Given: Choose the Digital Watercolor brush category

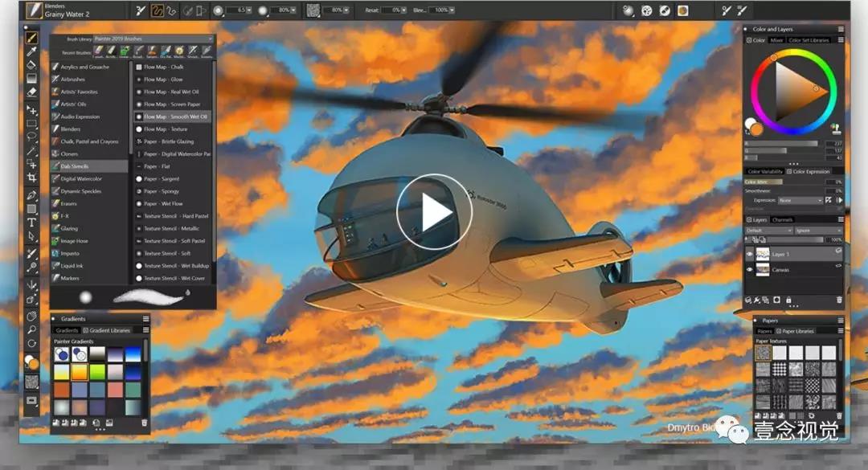Looking at the screenshot, I should 81,178.
